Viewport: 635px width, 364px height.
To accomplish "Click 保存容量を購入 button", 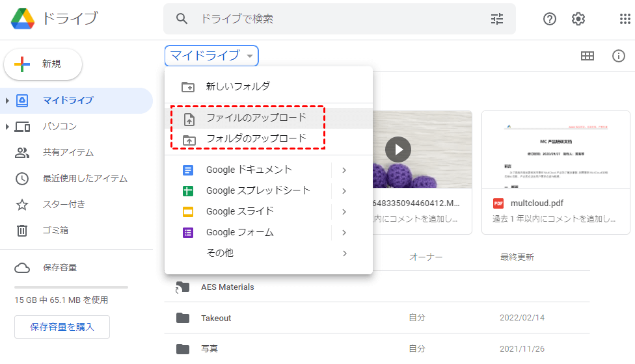I will (62, 327).
